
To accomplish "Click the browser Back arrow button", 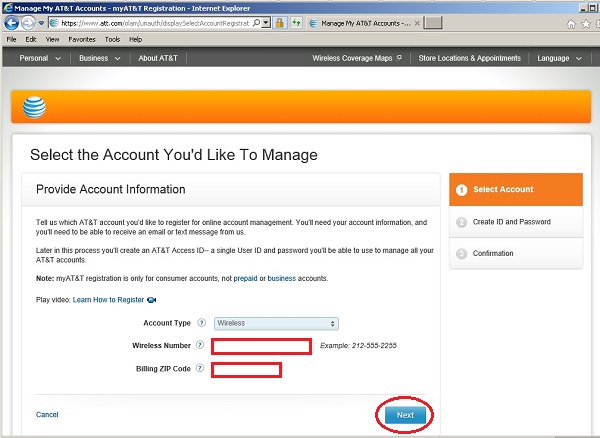I will coord(11,23).
